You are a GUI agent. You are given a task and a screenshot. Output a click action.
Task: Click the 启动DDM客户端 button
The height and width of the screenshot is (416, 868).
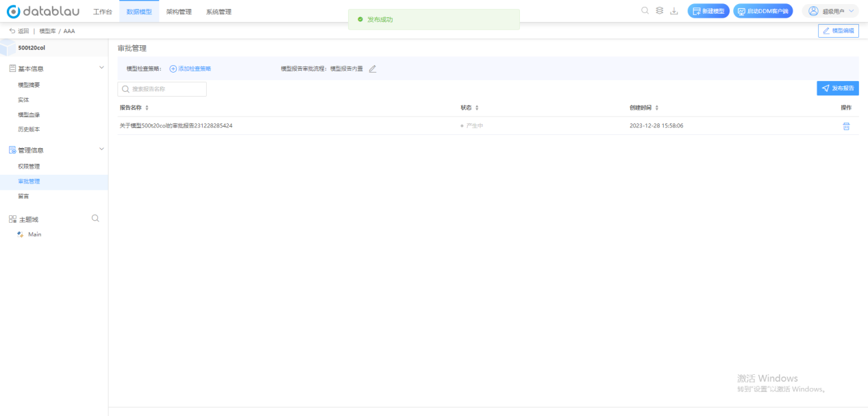(763, 11)
